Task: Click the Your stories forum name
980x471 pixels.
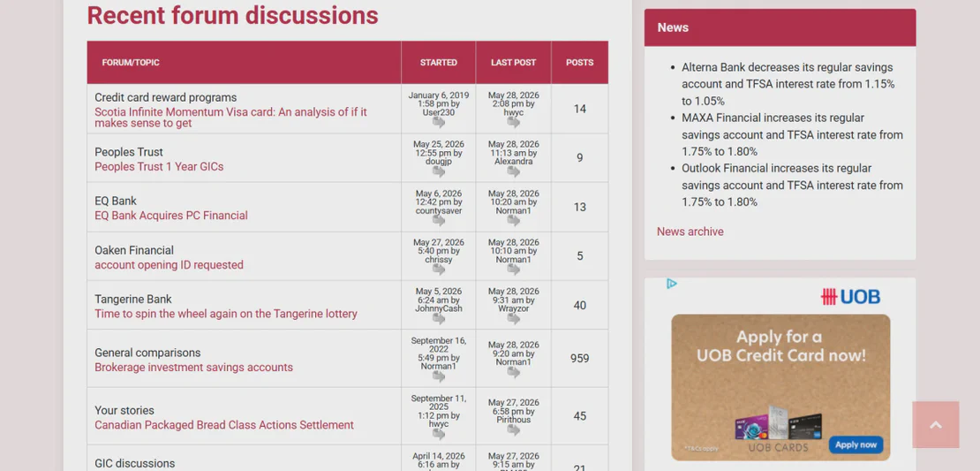Action: (124, 410)
